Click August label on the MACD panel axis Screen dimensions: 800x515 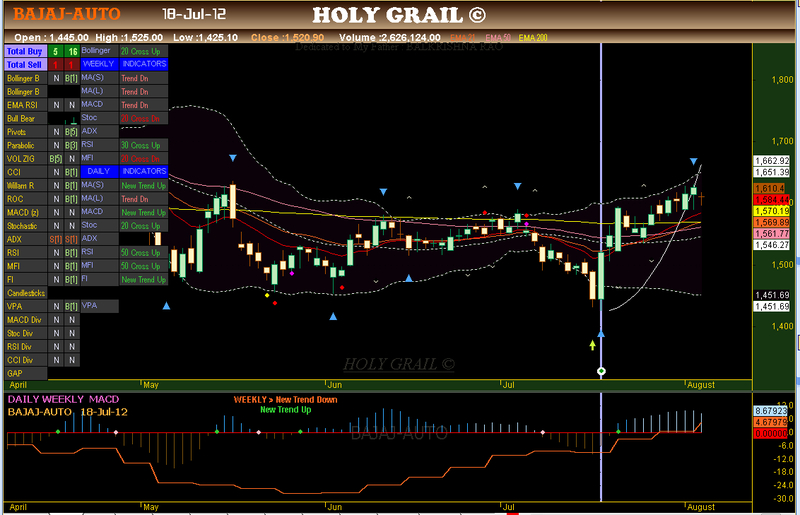point(701,507)
